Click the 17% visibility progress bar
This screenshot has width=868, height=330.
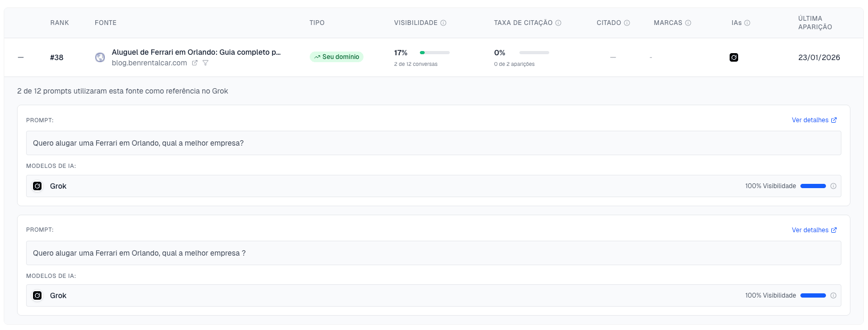pos(435,53)
